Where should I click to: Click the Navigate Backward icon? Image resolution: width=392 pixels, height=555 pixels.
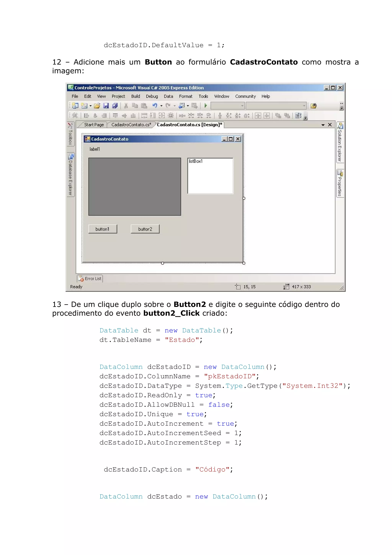(181, 106)
